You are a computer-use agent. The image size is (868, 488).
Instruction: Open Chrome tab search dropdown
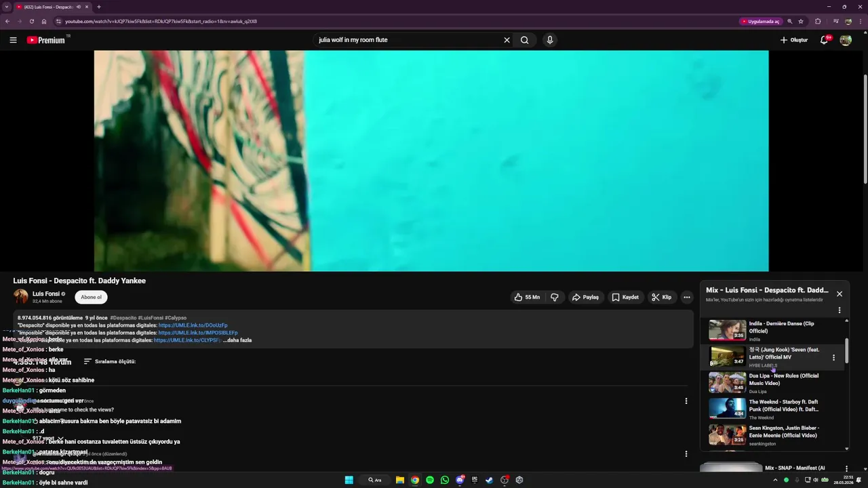pos(7,7)
